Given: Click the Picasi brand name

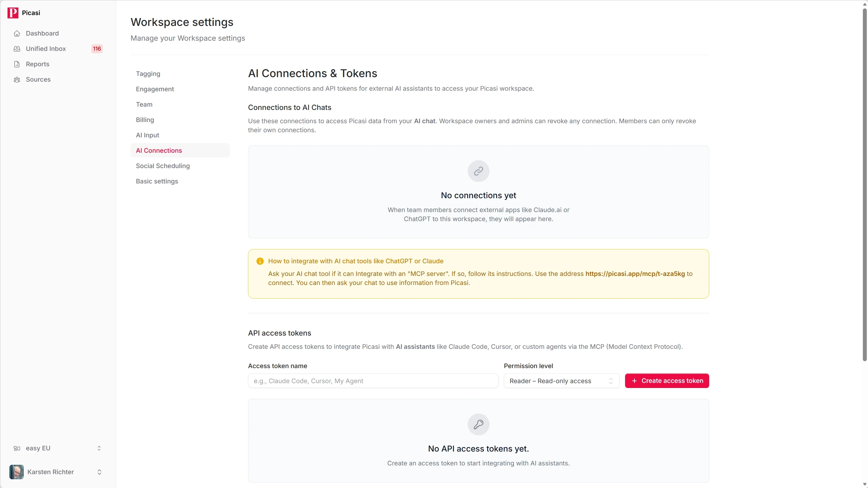Looking at the screenshot, I should 31,13.
